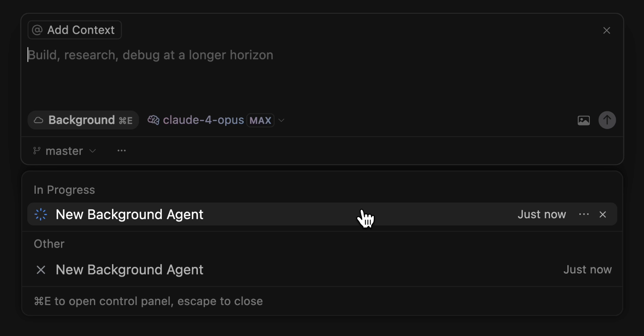Image resolution: width=644 pixels, height=336 pixels.
Task: Open the ellipsis menu next to master
Action: 122,151
